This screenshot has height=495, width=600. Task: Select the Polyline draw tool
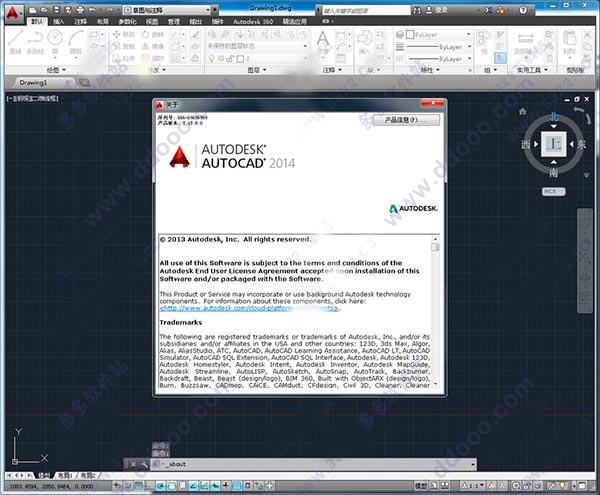[35, 41]
